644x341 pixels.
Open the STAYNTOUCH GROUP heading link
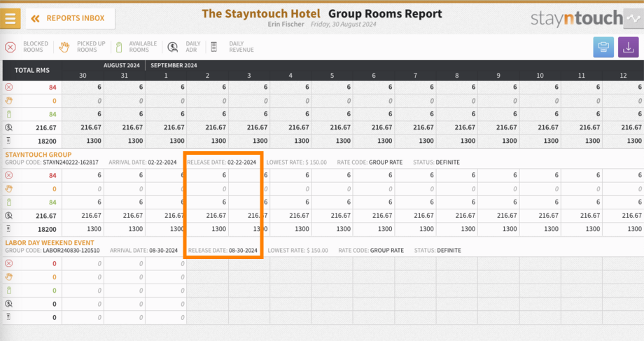click(x=38, y=155)
